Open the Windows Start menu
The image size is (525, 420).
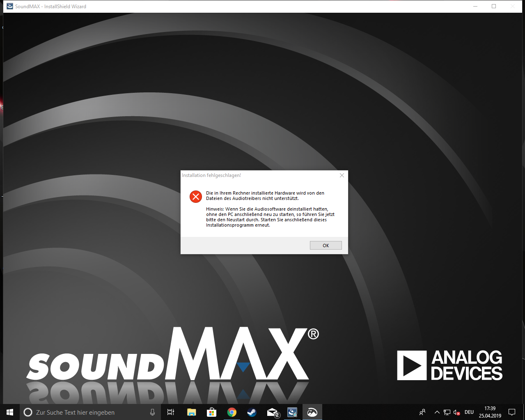pos(10,412)
